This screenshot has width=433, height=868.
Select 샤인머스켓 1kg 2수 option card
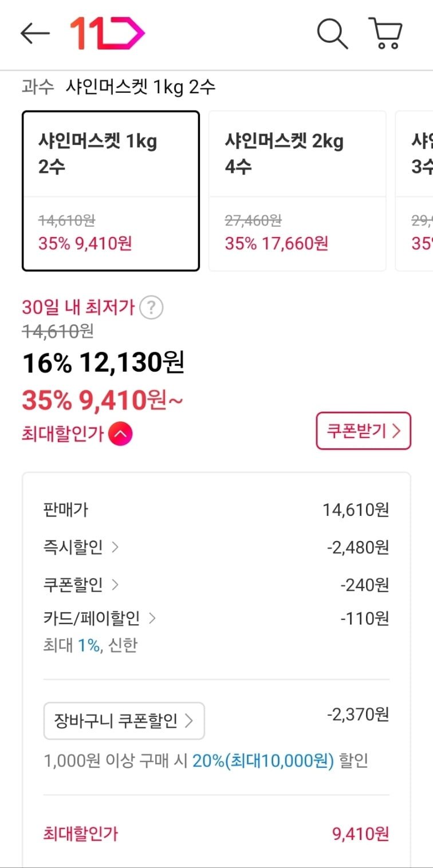[111, 191]
